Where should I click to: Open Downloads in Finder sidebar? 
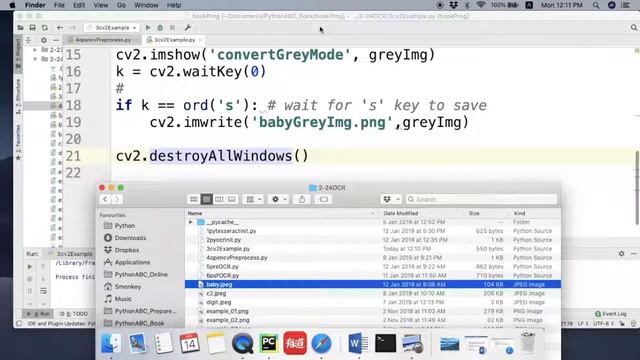pos(130,238)
